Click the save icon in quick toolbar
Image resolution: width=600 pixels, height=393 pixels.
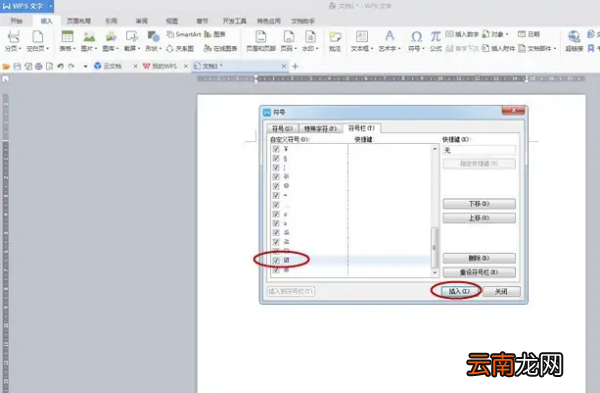coord(17,67)
